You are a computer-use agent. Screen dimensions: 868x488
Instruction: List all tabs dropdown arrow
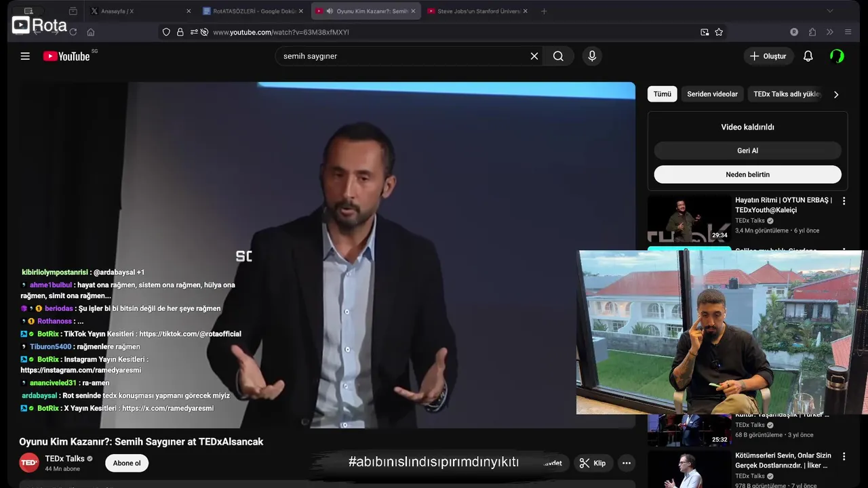[x=829, y=11]
